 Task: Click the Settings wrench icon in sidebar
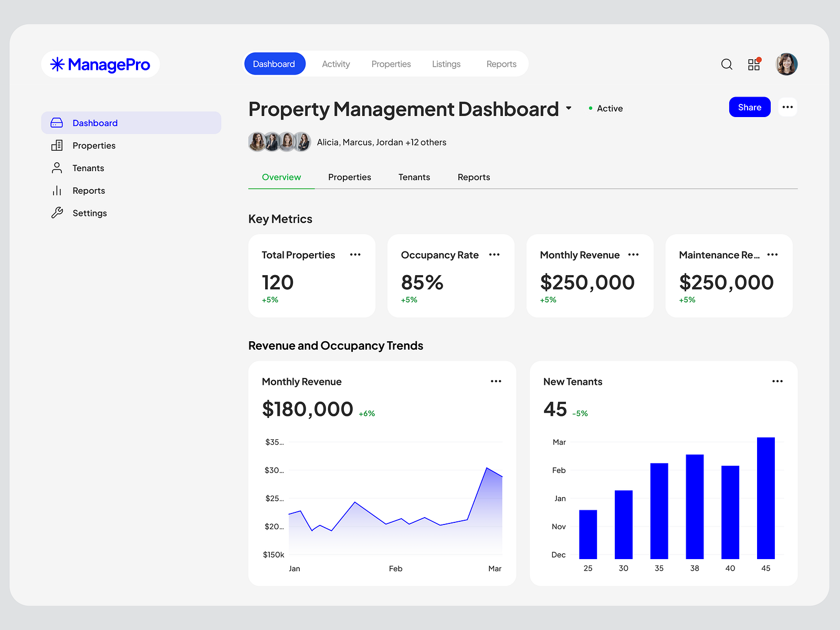(x=56, y=213)
